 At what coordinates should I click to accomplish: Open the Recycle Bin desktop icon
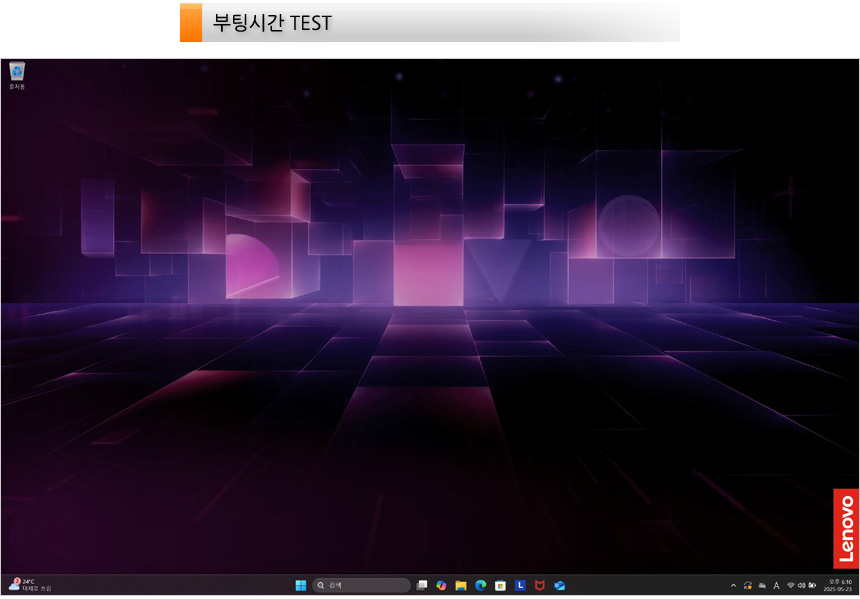[x=17, y=72]
